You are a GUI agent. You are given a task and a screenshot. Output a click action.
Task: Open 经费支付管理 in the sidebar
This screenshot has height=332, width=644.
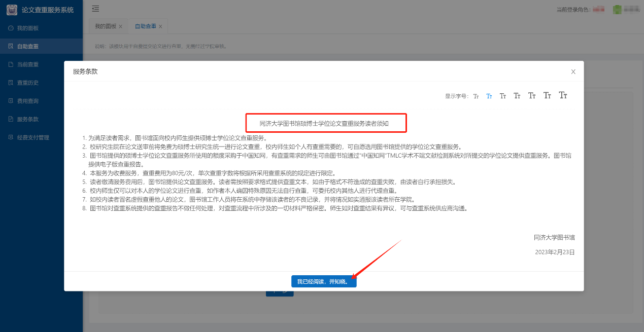pos(33,137)
